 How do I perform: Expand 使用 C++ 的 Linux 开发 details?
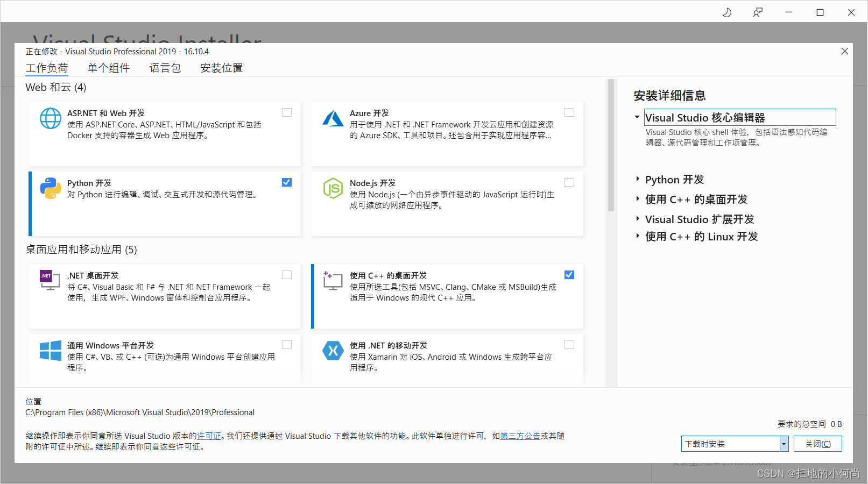coord(638,236)
